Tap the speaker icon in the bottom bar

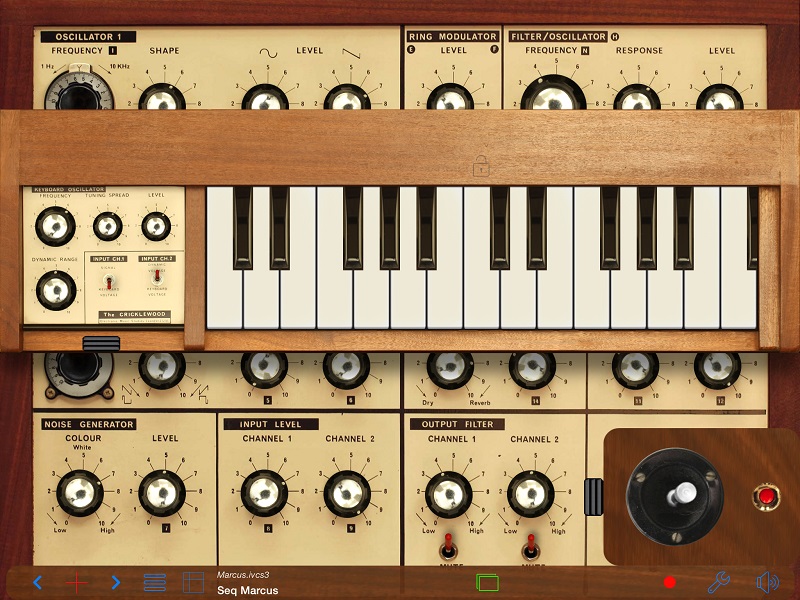[x=767, y=582]
